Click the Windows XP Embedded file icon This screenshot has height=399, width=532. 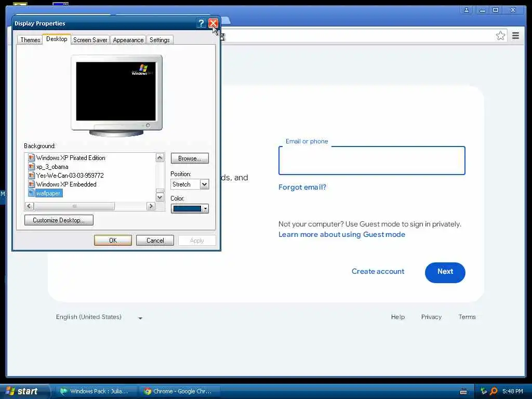[32, 184]
